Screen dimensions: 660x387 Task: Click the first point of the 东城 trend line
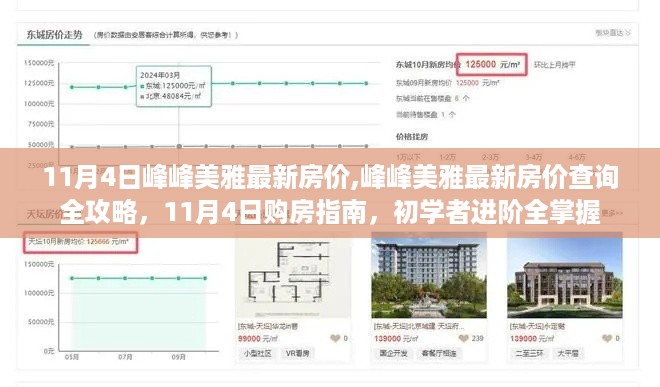tap(72, 87)
